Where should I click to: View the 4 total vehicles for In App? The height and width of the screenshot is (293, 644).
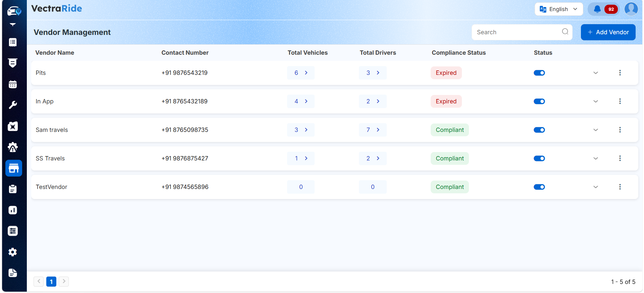301,101
